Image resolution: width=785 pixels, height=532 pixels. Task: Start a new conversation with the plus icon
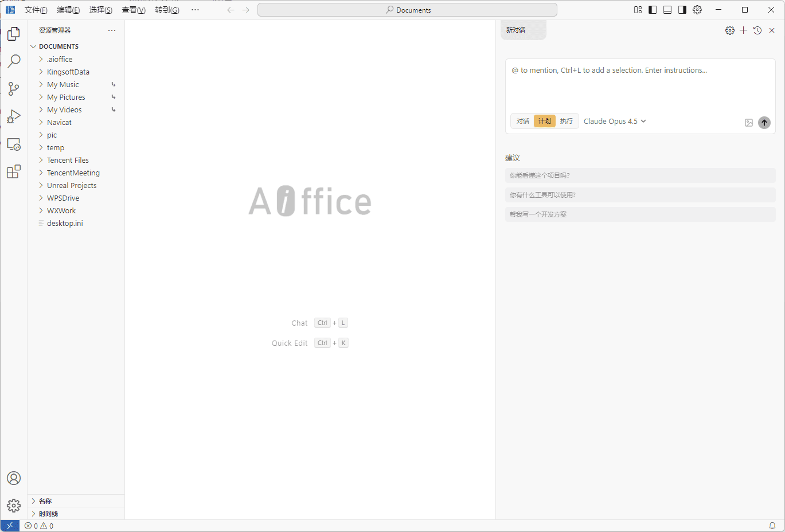[743, 30]
